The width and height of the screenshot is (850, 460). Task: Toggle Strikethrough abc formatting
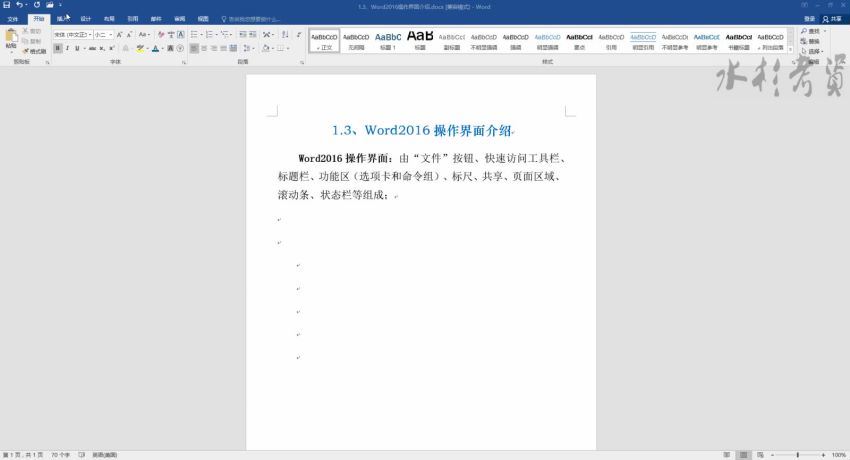click(x=92, y=48)
